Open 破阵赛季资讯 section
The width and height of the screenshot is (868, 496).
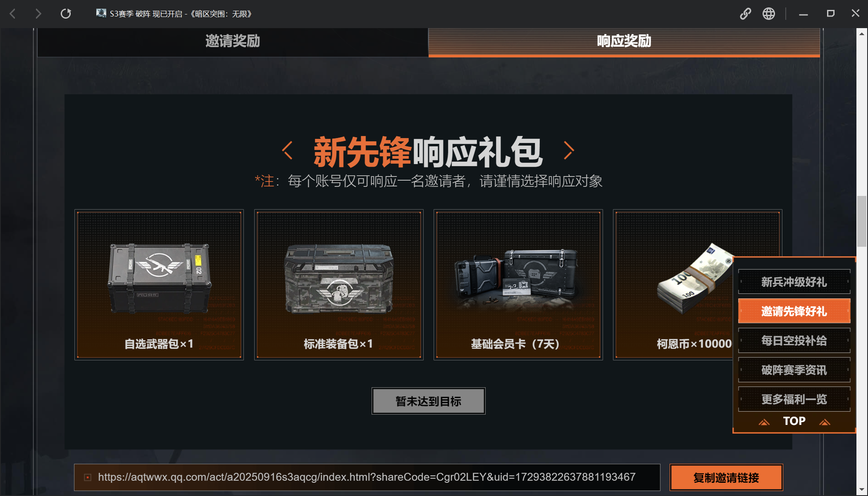point(794,370)
